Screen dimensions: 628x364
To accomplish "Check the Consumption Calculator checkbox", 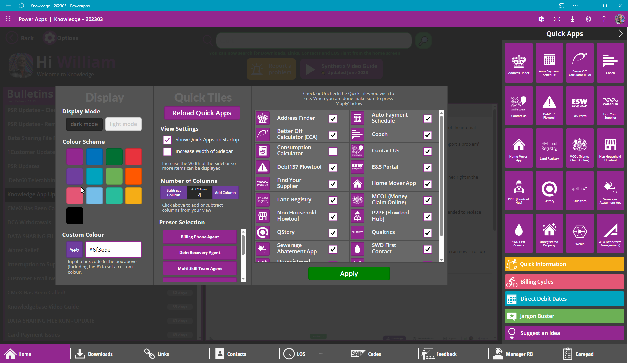I will click(x=333, y=151).
